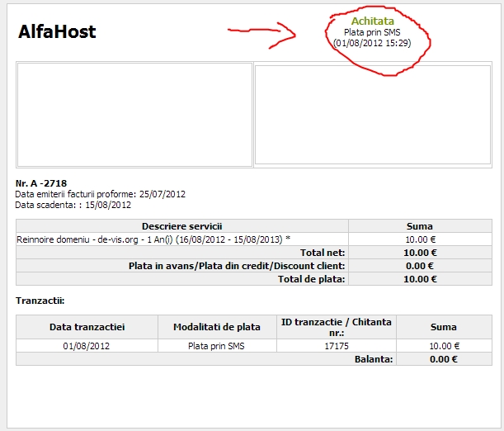504x431 pixels.
Task: Click the Total net value 10.00 €
Action: pos(420,253)
